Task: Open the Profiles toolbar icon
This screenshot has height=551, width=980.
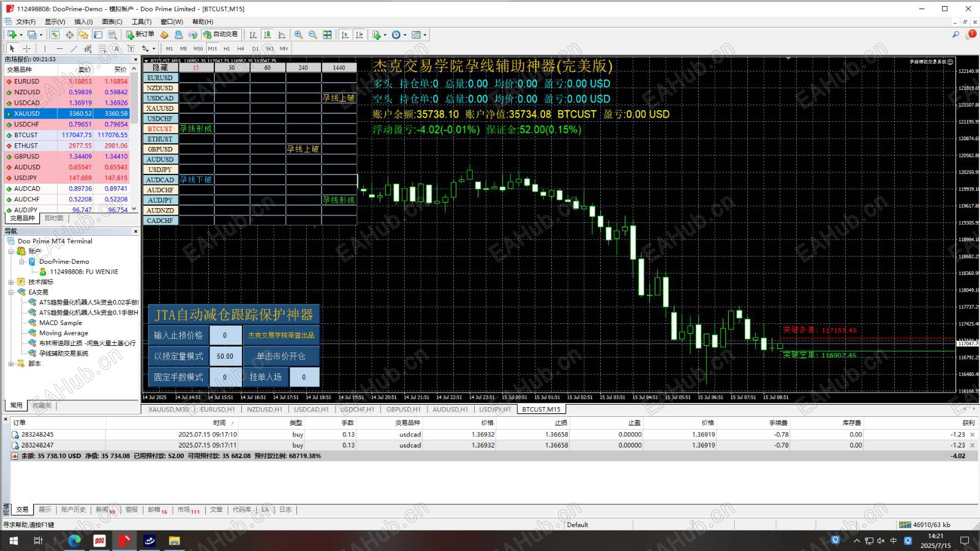Action: [32, 35]
